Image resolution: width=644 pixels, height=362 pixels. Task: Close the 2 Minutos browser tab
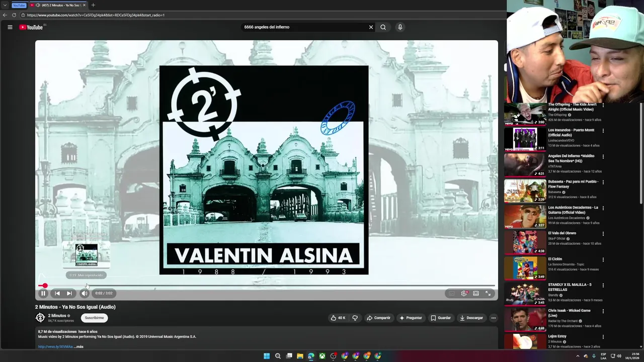(85, 5)
